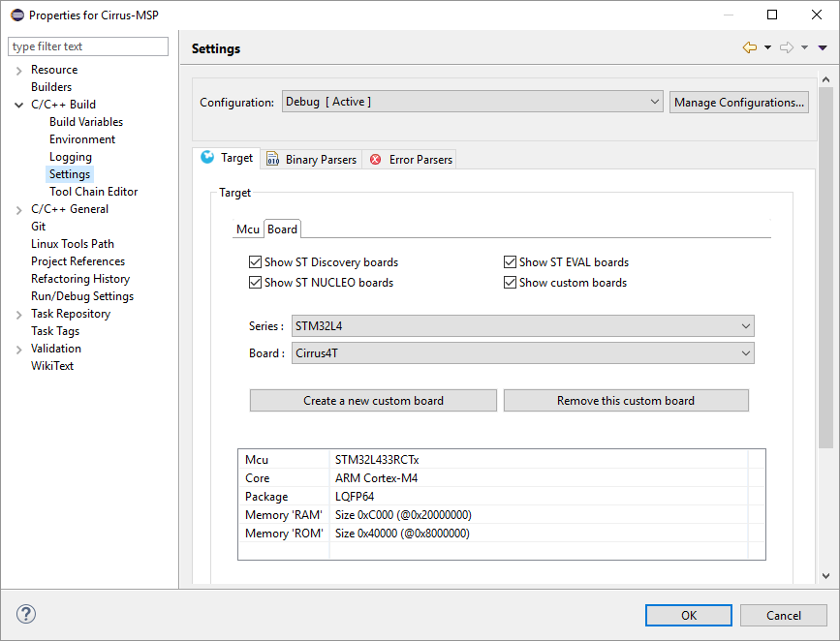The image size is (840, 641).
Task: Click the Error Parsers red X icon
Action: 376,160
